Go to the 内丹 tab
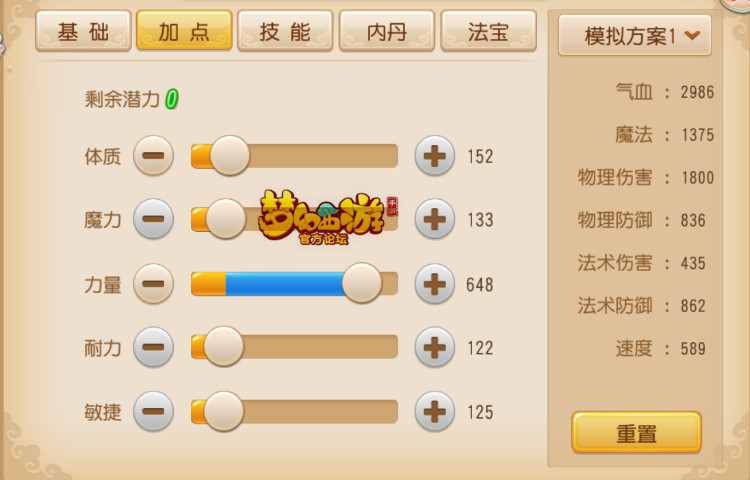The width and height of the screenshot is (750, 480). coord(387,31)
